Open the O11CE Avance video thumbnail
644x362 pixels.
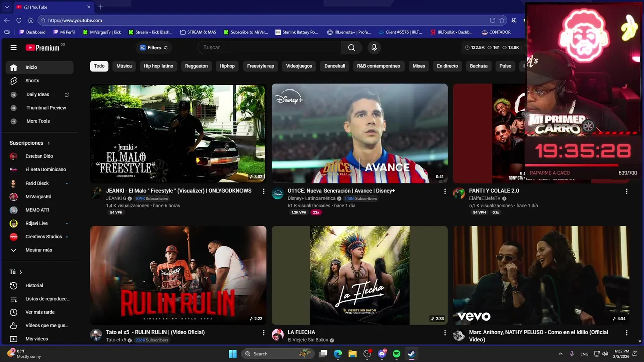tap(360, 133)
